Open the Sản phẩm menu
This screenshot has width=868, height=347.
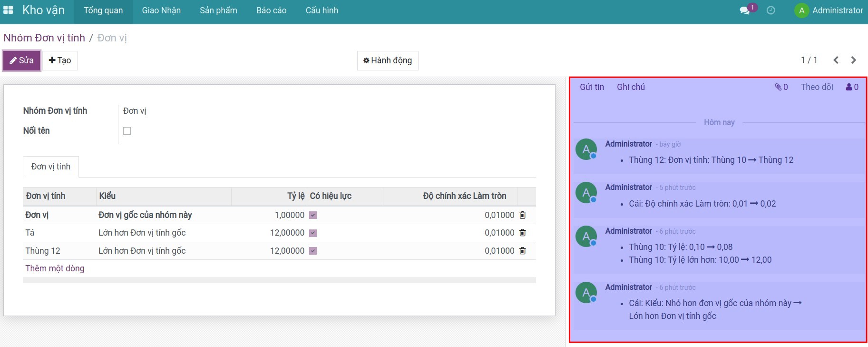click(x=218, y=10)
